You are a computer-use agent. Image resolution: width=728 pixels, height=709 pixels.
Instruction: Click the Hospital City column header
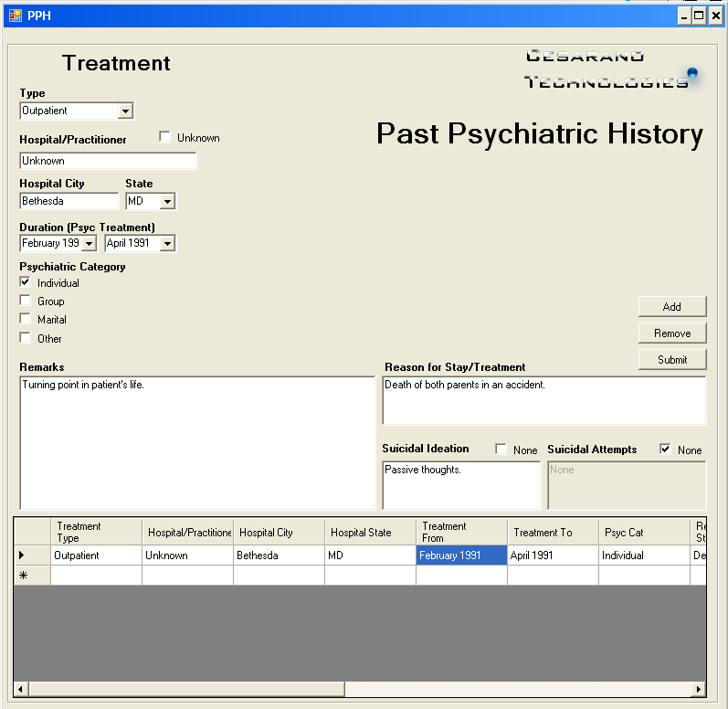click(278, 533)
